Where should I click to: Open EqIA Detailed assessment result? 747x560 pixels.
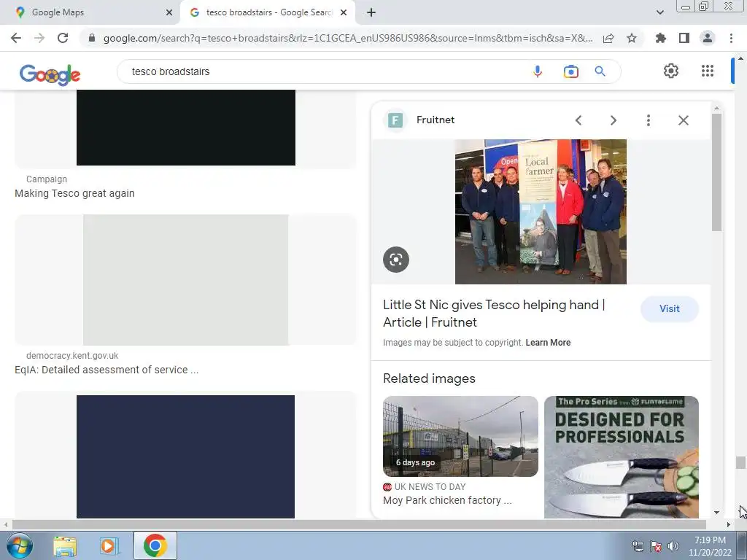pyautogui.click(x=107, y=370)
